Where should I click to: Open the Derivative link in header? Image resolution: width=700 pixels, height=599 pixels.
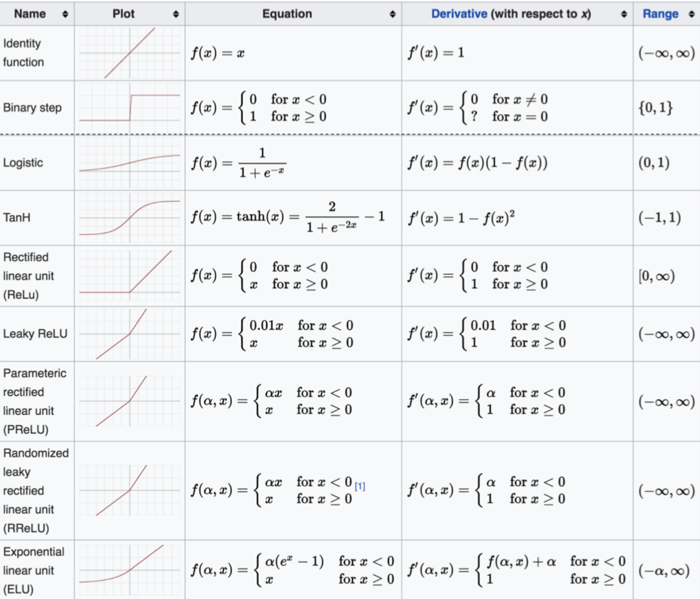[459, 14]
